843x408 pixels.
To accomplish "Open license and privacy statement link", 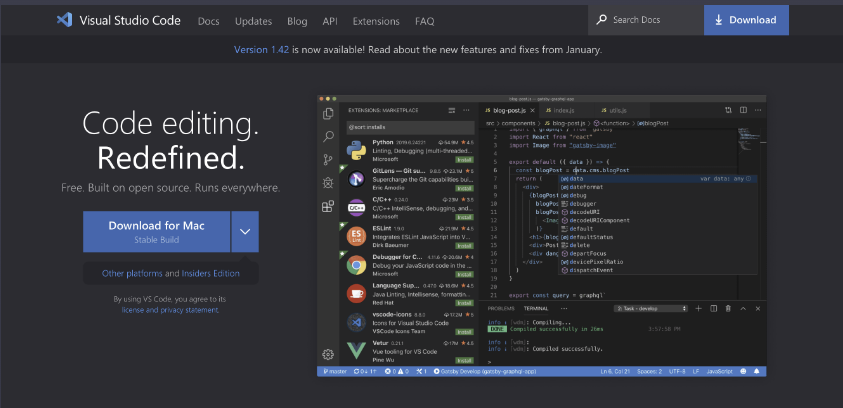I will coord(170,310).
